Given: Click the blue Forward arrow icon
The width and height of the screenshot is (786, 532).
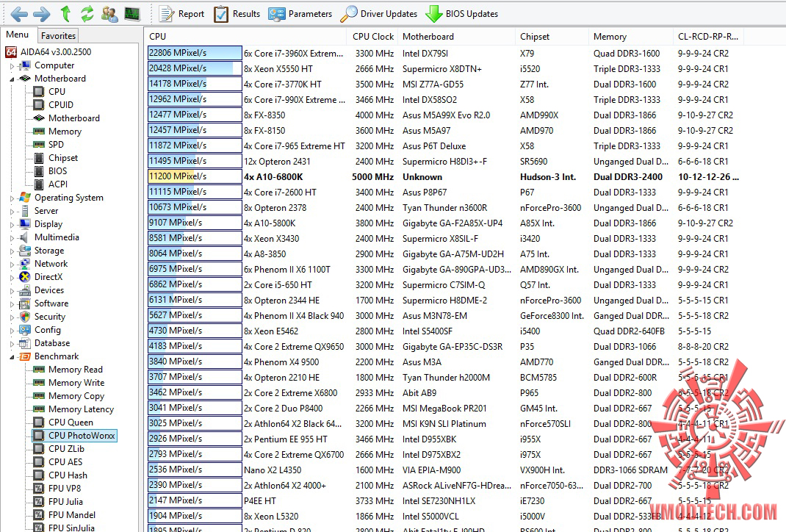Looking at the screenshot, I should click(x=42, y=14).
